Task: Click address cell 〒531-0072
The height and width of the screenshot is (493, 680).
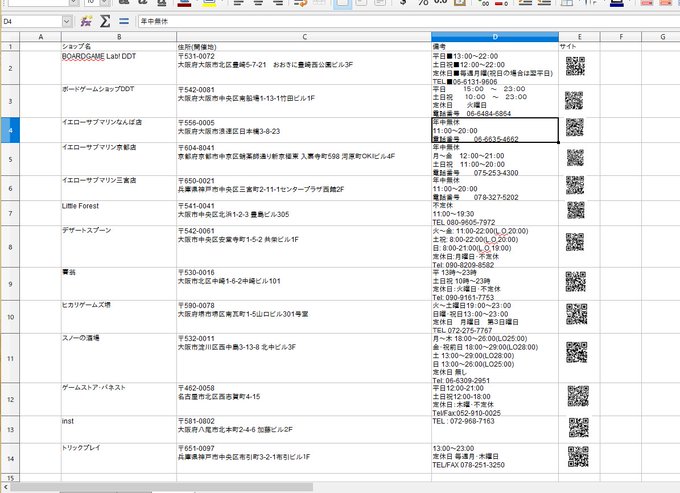Action: [304, 68]
